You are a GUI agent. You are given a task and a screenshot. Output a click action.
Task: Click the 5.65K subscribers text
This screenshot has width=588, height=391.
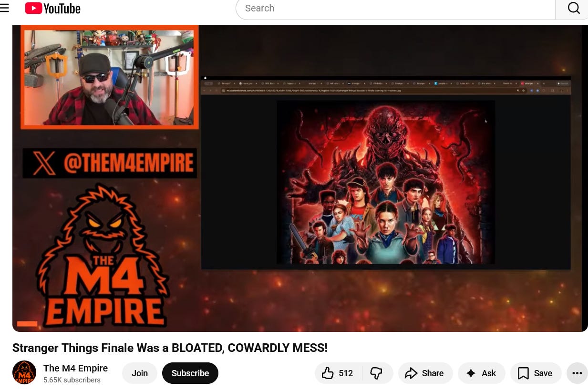(x=72, y=380)
